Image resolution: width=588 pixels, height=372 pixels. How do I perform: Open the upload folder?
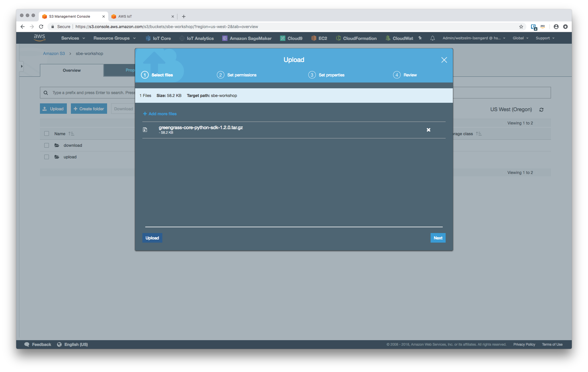pos(70,157)
